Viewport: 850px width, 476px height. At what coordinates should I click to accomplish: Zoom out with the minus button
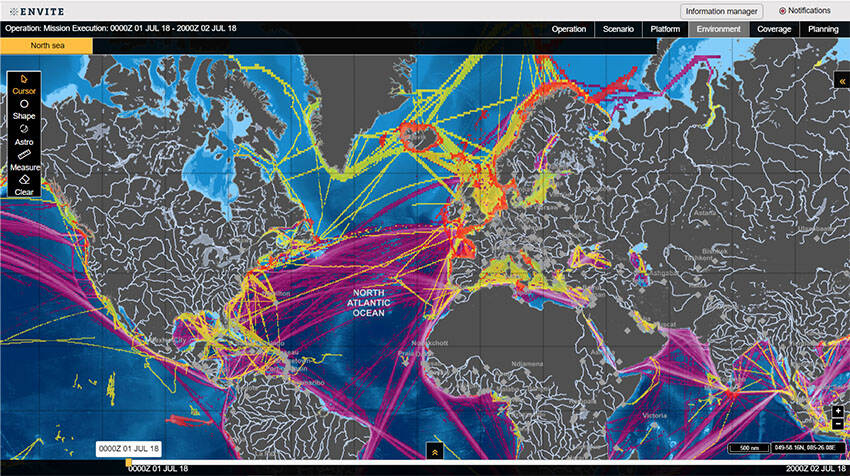point(837,424)
